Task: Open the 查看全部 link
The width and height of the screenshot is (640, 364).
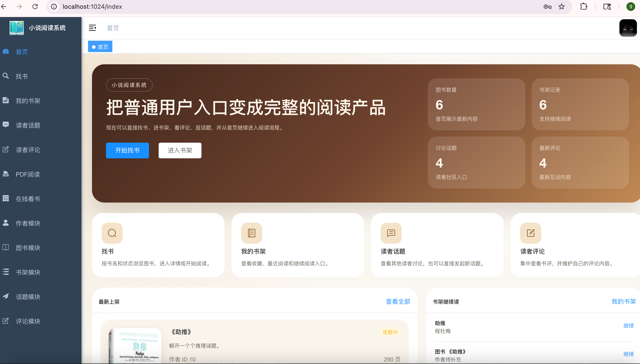Action: (x=398, y=301)
